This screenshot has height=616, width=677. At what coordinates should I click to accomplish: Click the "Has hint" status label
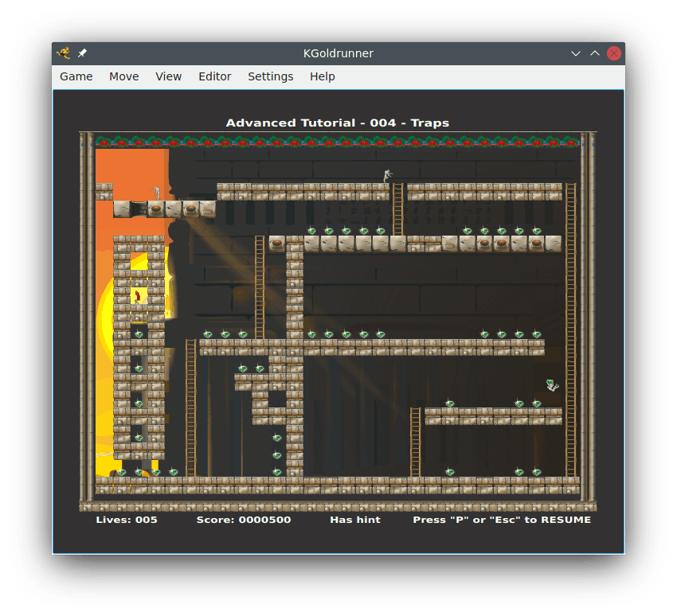354,519
